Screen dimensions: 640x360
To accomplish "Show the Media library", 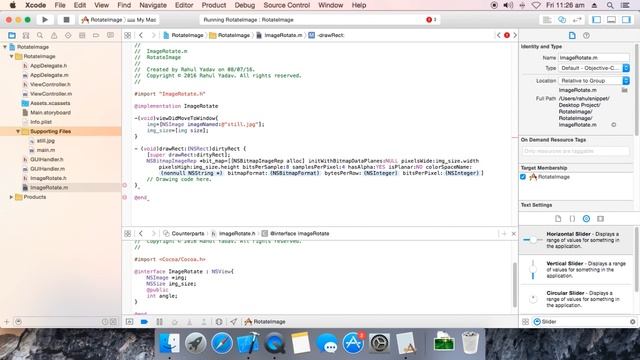I will pos(600,219).
